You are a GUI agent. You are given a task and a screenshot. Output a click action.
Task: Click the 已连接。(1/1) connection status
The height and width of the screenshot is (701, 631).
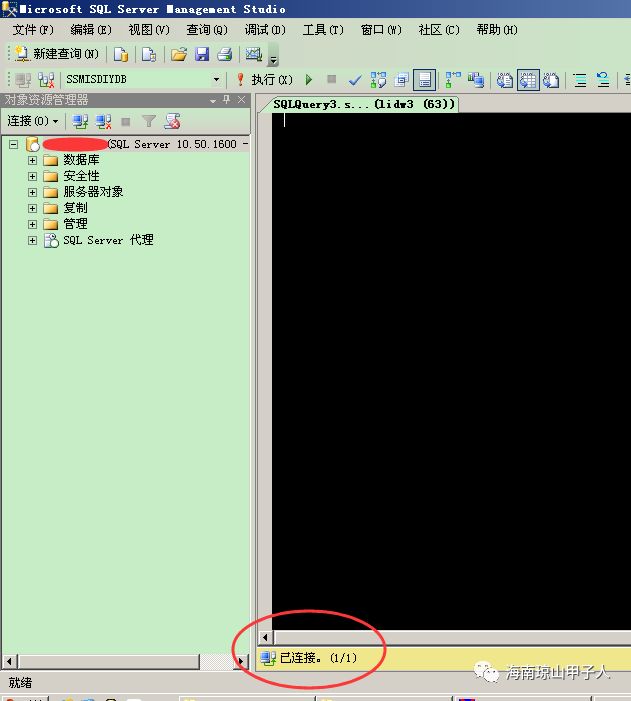[318, 658]
